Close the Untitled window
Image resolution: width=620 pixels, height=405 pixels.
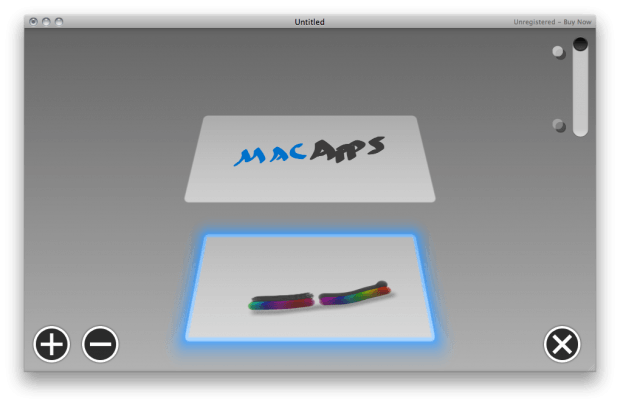coord(34,21)
